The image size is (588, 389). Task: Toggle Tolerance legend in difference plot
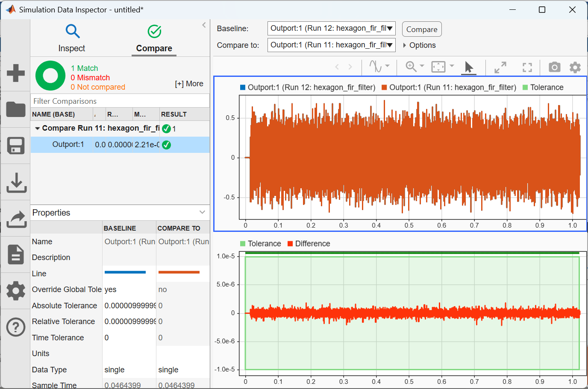point(260,244)
